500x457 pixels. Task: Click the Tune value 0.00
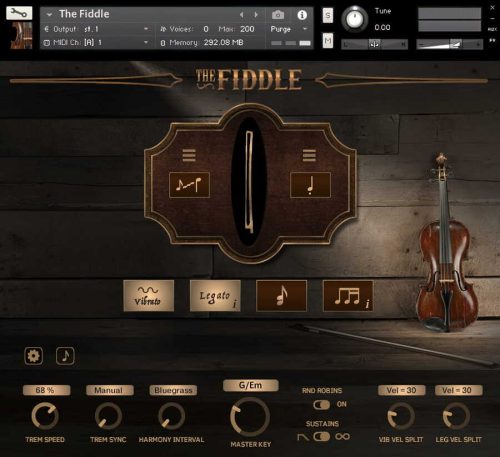[382, 28]
